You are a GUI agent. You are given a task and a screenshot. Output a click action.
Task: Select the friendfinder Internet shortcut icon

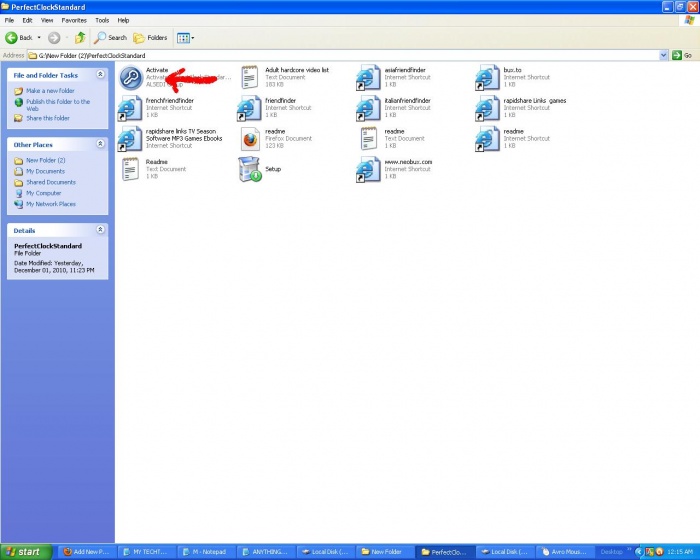coord(249,108)
